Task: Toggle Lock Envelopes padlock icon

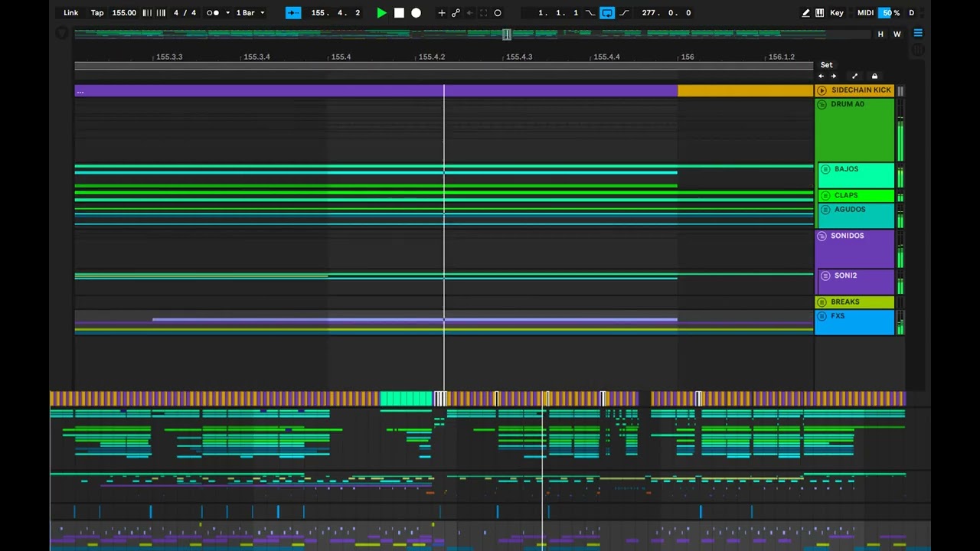Action: 874,76
